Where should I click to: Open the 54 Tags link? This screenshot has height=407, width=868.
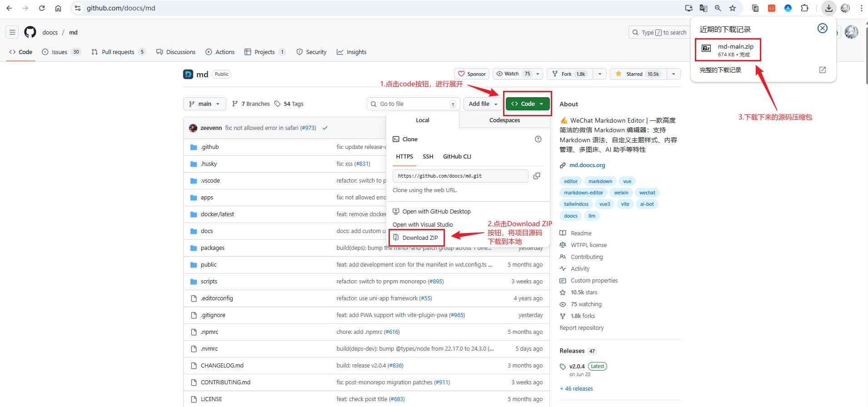point(289,104)
